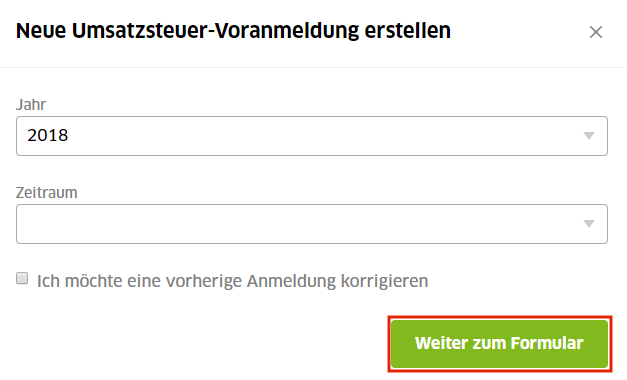This screenshot has height=380, width=627.
Task: Click the label 'Ich möchte eine vorherige Anmeldung korrigieren'
Action: coord(232,281)
